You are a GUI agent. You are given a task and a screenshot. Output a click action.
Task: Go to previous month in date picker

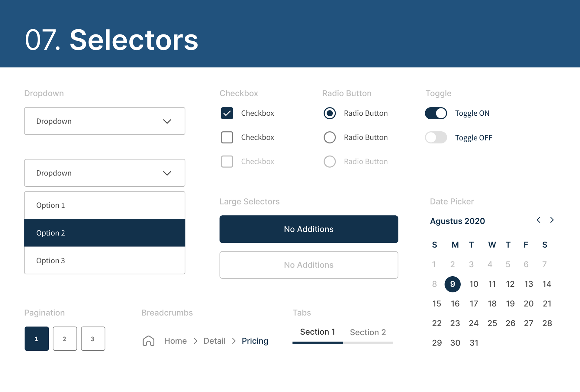pos(538,220)
